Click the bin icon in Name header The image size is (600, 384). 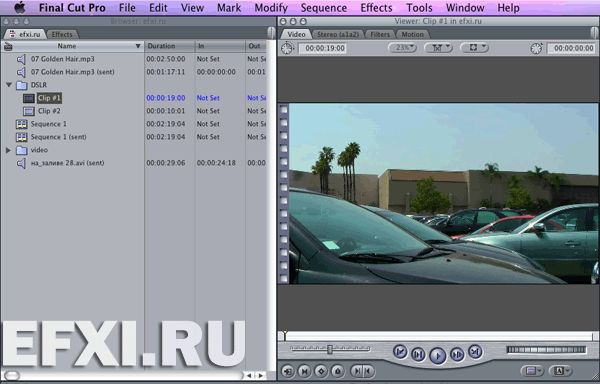(8, 46)
